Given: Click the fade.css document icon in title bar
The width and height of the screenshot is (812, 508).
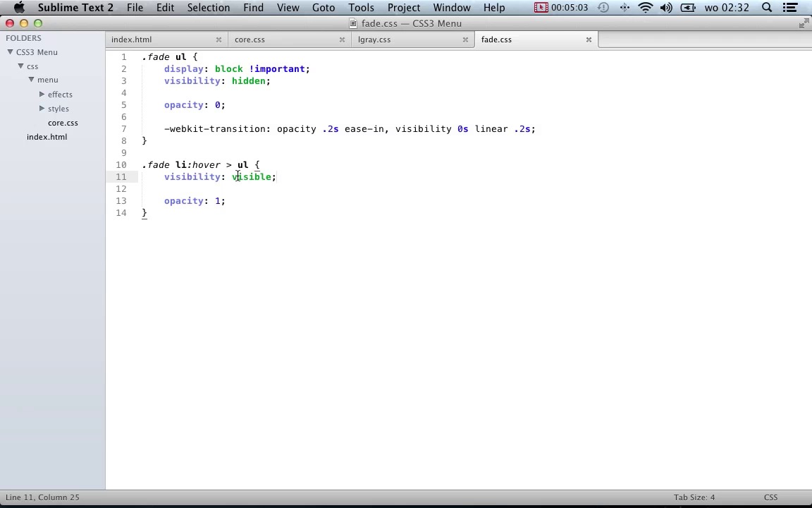Looking at the screenshot, I should (353, 23).
